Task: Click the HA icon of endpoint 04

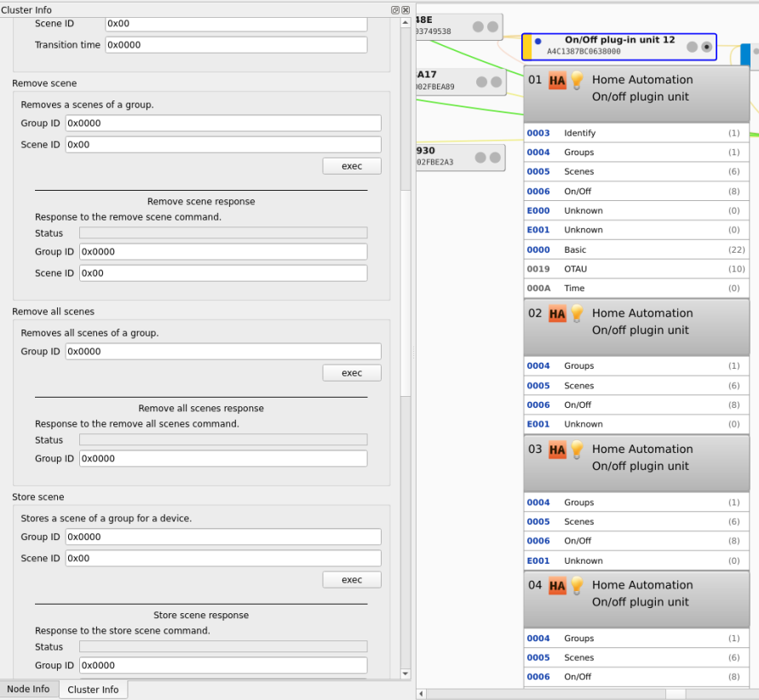Action: pyautogui.click(x=557, y=586)
